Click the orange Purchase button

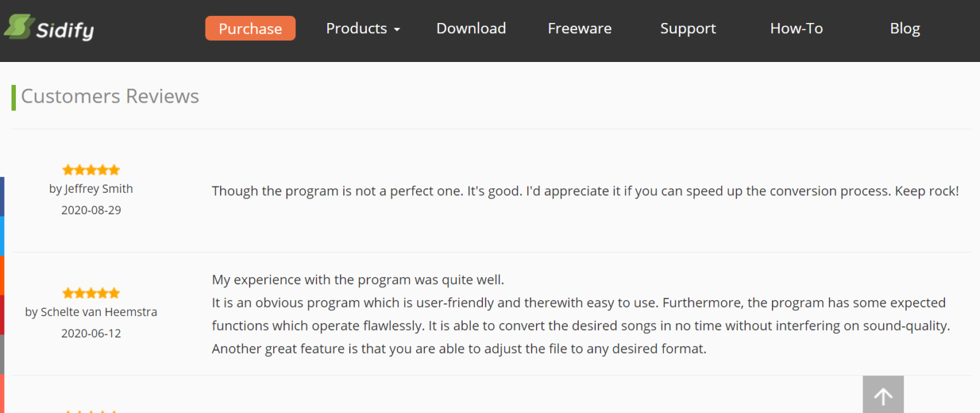coord(250,28)
